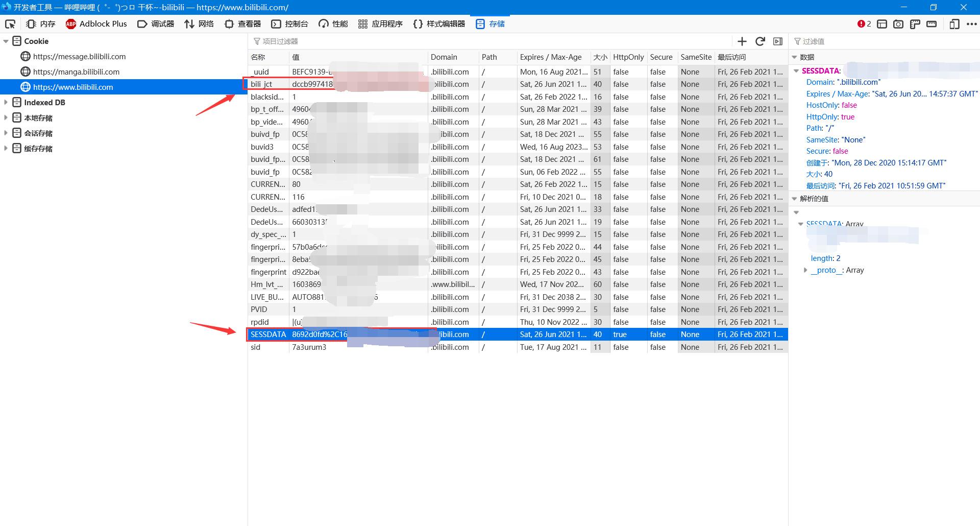The width and height of the screenshot is (980, 526).
Task: Sort the table by the 最后访问 column
Action: click(751, 57)
